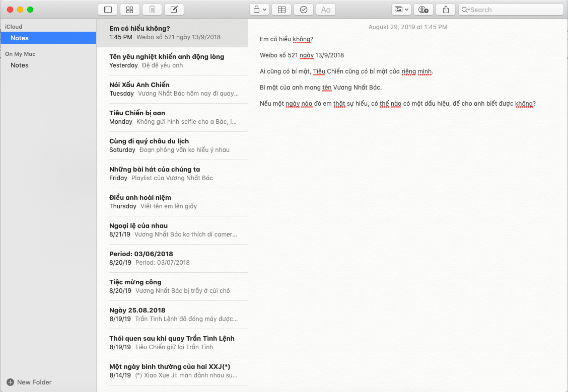Expand the photo media dropdown
Viewport: 568px width, 392px height.
tap(401, 10)
